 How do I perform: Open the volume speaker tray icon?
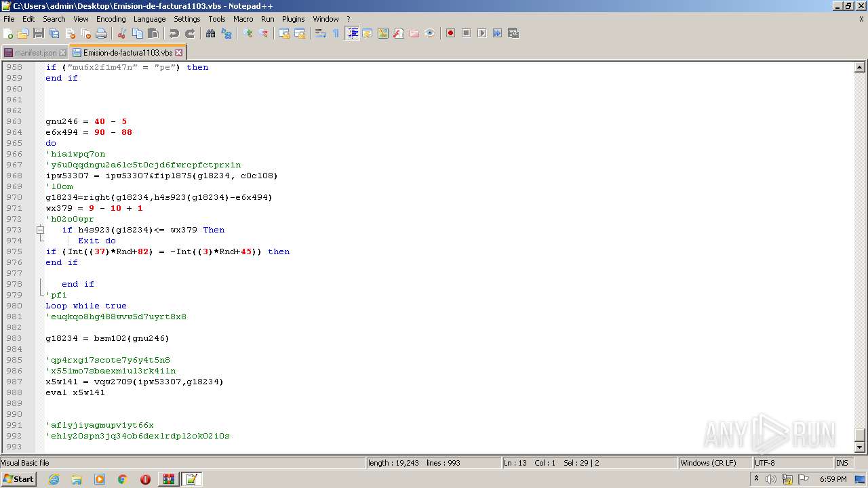click(x=771, y=479)
